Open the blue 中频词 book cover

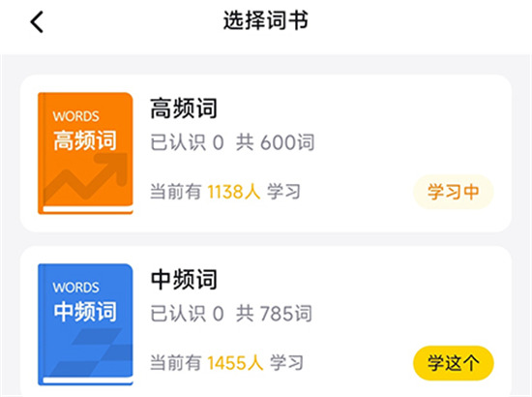[85, 324]
